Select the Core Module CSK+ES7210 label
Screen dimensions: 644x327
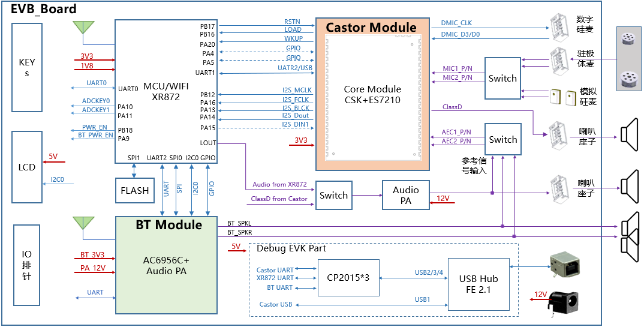[372, 94]
